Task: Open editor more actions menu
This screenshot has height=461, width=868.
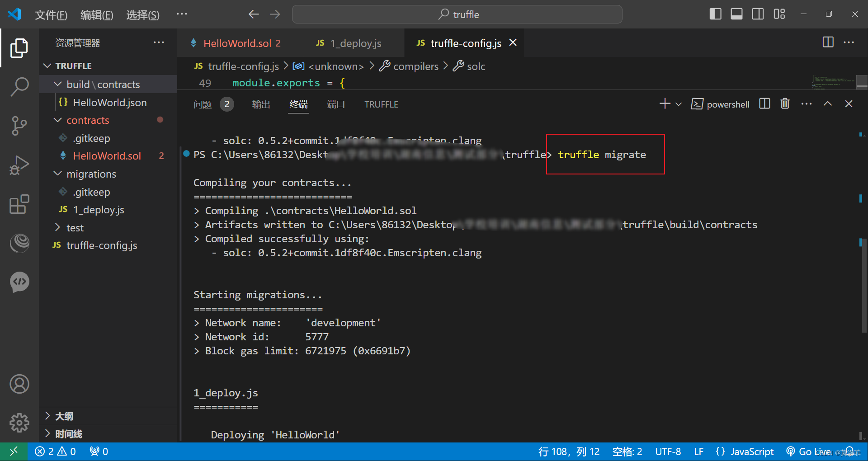Action: [849, 42]
